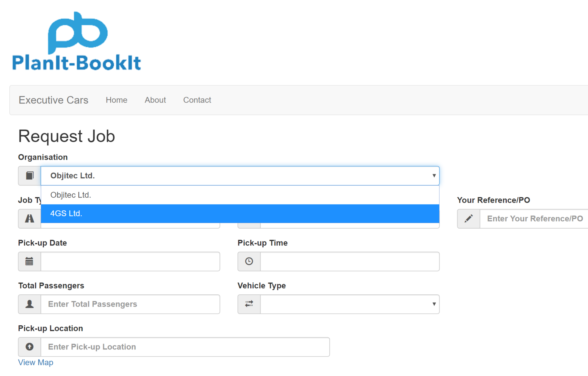This screenshot has width=588, height=376.
Task: Click the Pick-up Date calendar icon
Action: [29, 261]
